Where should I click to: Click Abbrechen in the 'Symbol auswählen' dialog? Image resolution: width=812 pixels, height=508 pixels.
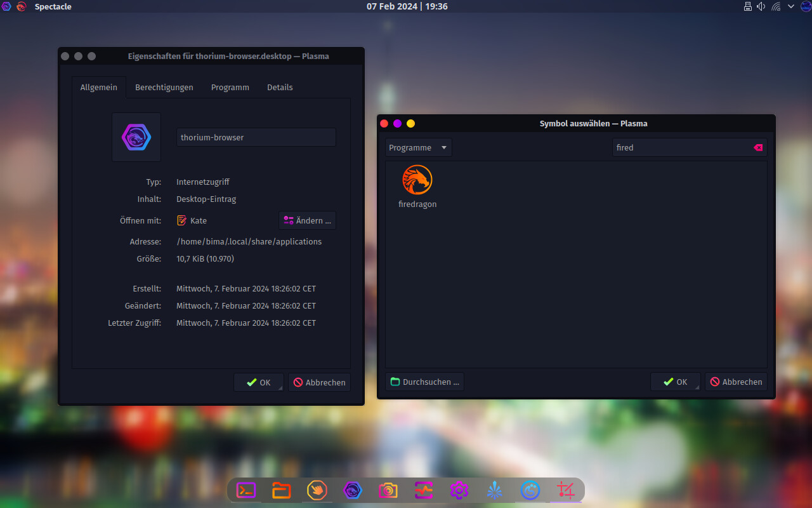point(736,382)
